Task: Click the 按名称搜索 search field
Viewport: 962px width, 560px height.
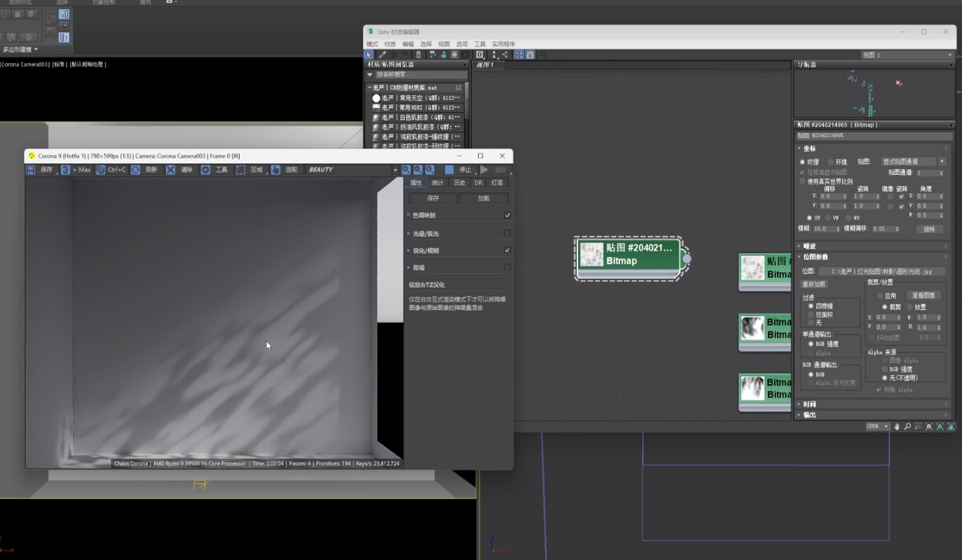Action: pyautogui.click(x=421, y=74)
